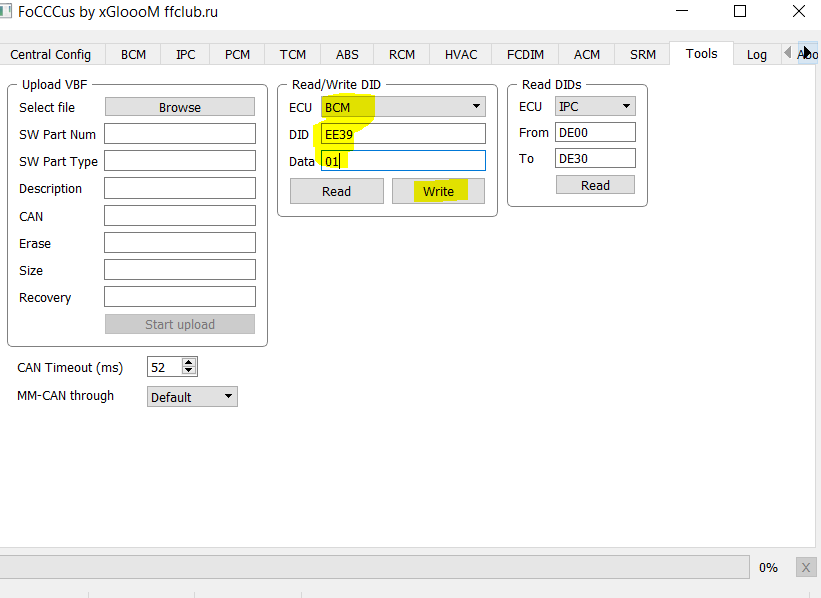Expand the Read DIDs ECU dropdown
Screen dimensions: 821x598
point(595,107)
